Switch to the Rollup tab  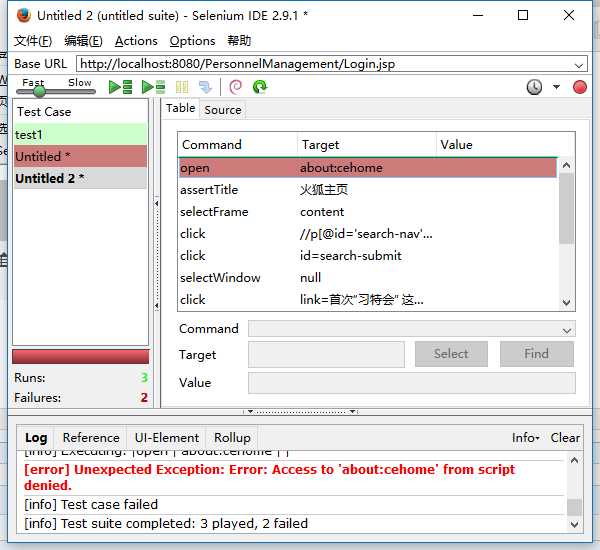click(x=232, y=438)
